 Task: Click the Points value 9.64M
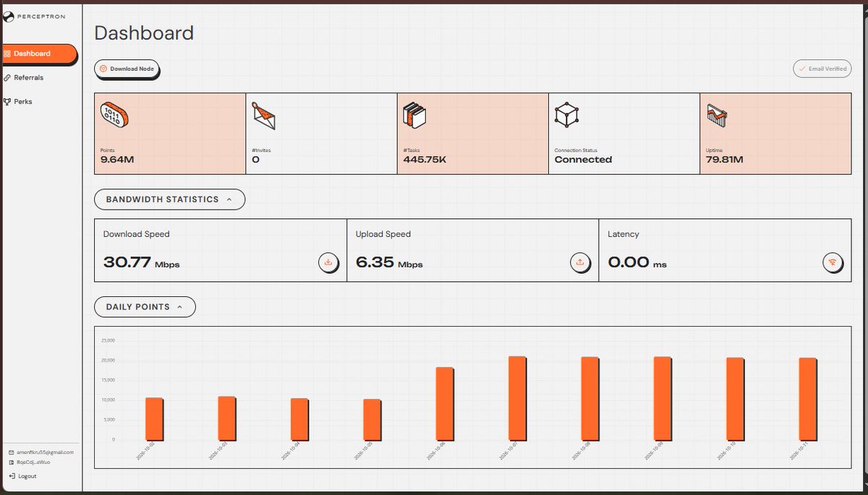click(x=117, y=160)
